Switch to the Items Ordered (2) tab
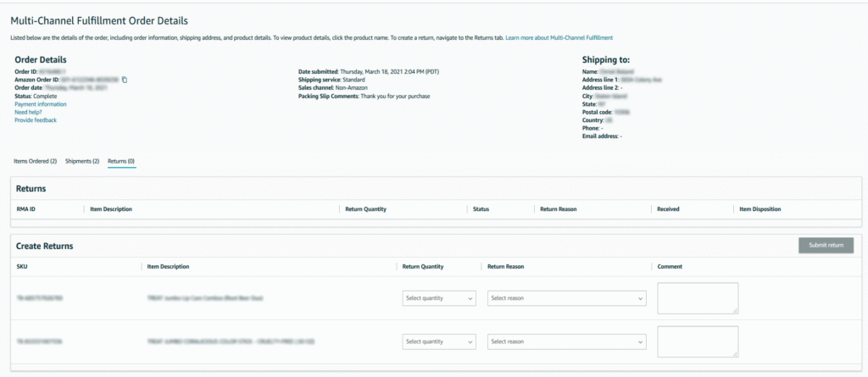Screen dimensions: 868x377 36,161
